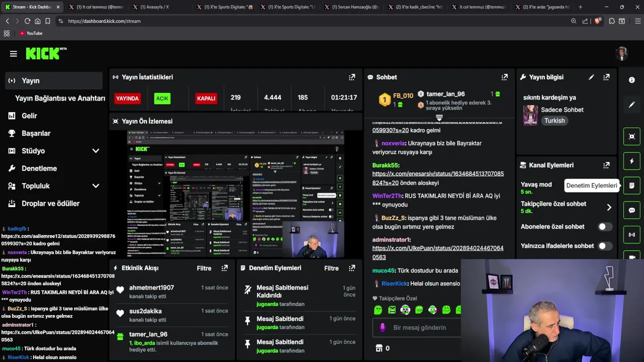This screenshot has width=644, height=362.
Task: Click the info icon in the right sidebar
Action: point(632,80)
